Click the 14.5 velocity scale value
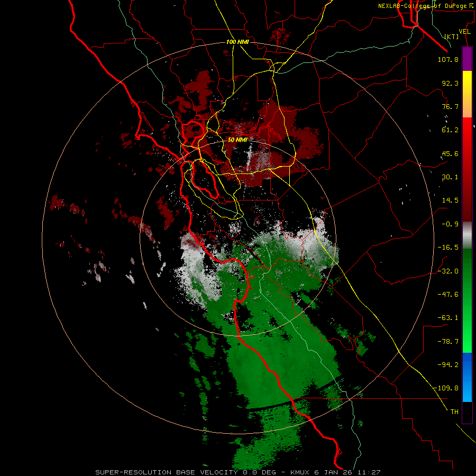 click(x=450, y=200)
